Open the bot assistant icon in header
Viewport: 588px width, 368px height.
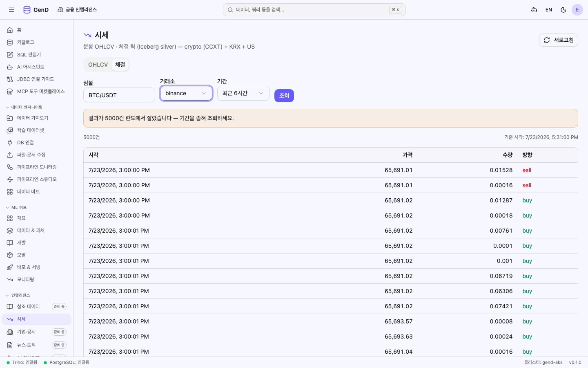pos(534,10)
